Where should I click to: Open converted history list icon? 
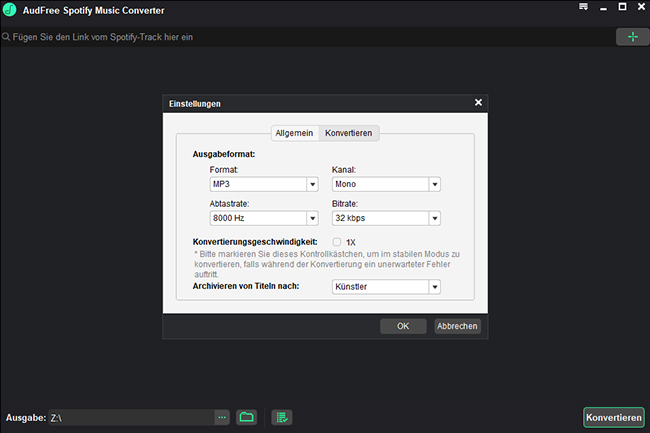pos(282,417)
